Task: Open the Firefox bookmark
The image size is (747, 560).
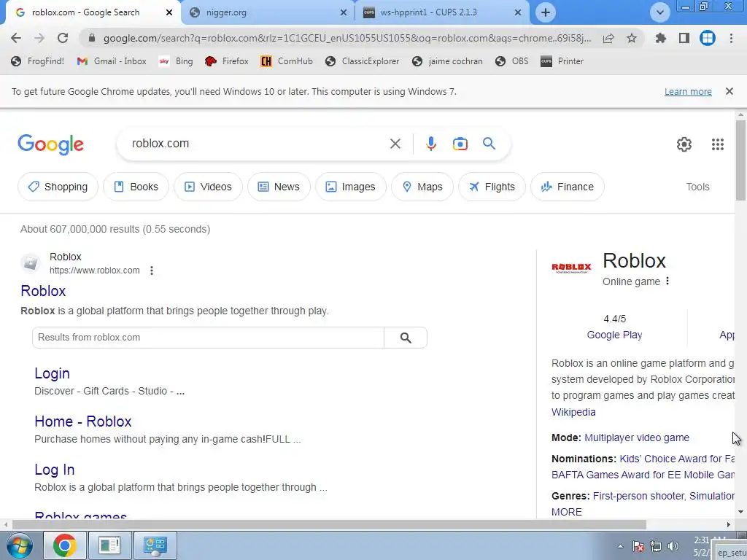Action: pos(227,61)
